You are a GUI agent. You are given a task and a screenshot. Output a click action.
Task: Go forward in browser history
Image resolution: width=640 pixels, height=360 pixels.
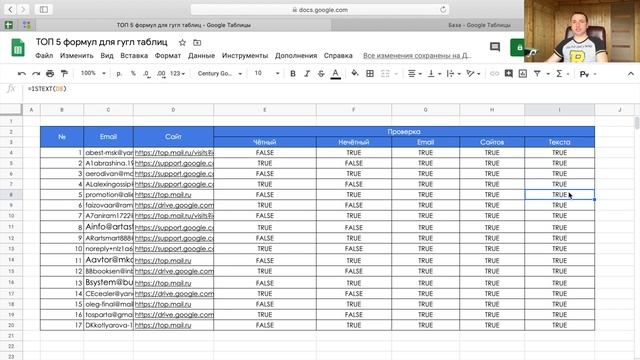click(x=23, y=9)
